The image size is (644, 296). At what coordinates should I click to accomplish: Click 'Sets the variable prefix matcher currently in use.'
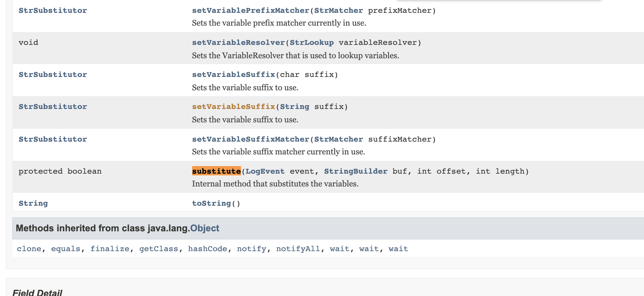click(x=279, y=23)
